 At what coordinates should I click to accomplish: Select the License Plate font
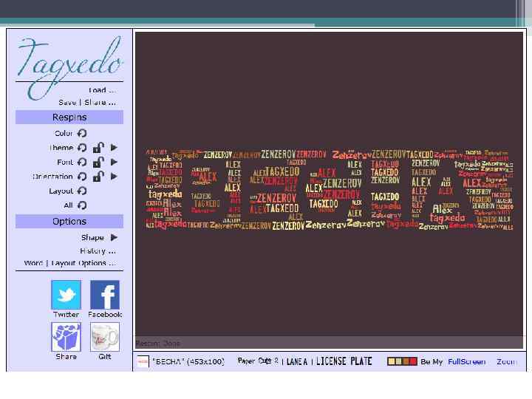[344, 361]
